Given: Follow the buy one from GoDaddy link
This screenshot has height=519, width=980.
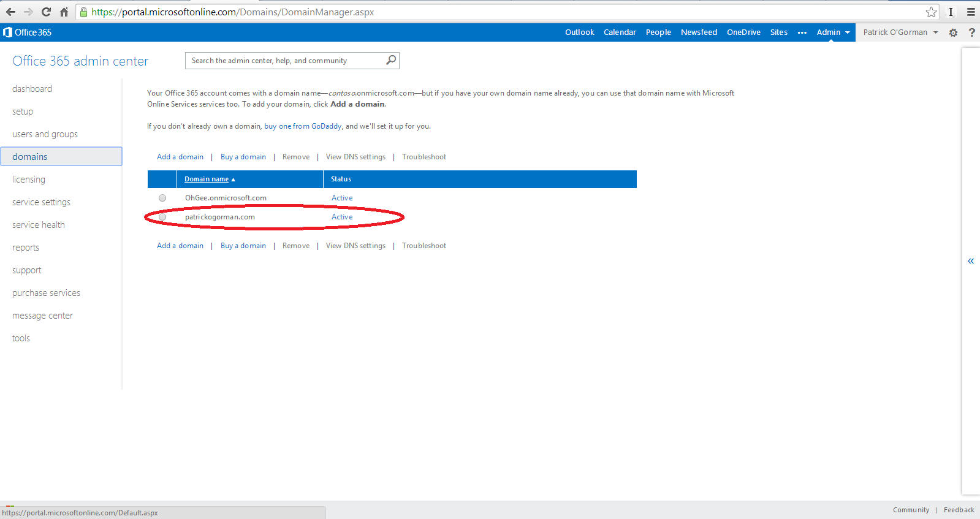Looking at the screenshot, I should [303, 126].
